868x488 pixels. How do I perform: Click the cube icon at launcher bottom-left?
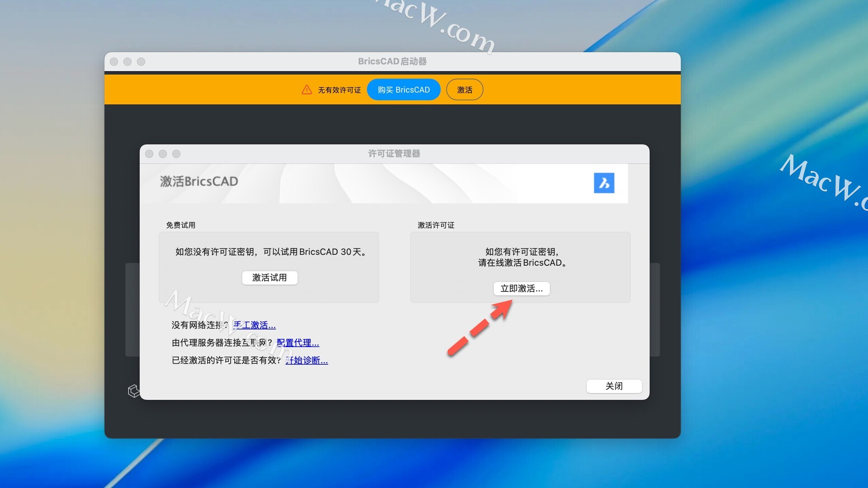coord(133,391)
